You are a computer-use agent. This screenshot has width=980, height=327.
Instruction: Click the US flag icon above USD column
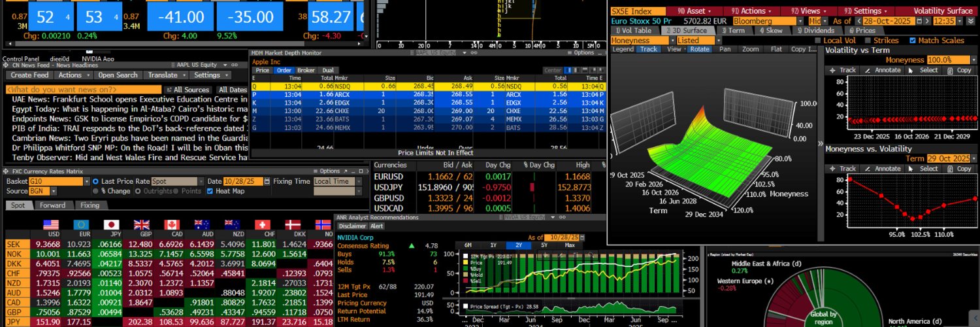pos(50,225)
